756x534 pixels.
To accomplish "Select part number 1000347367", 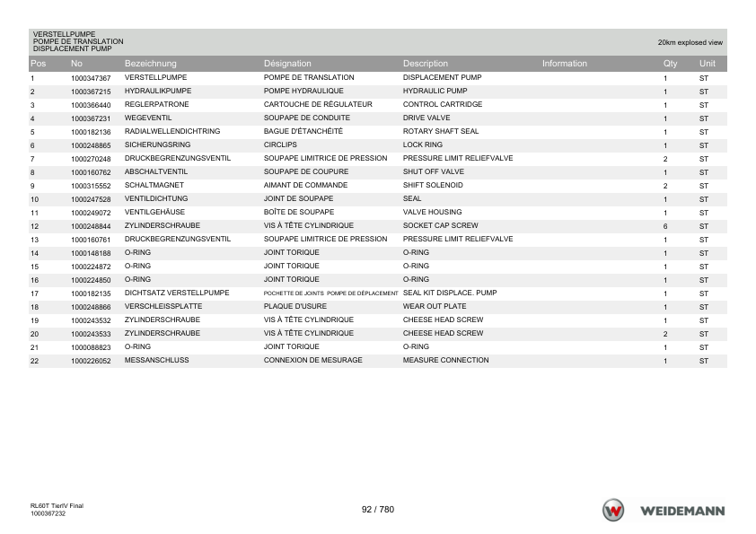I will point(91,78).
